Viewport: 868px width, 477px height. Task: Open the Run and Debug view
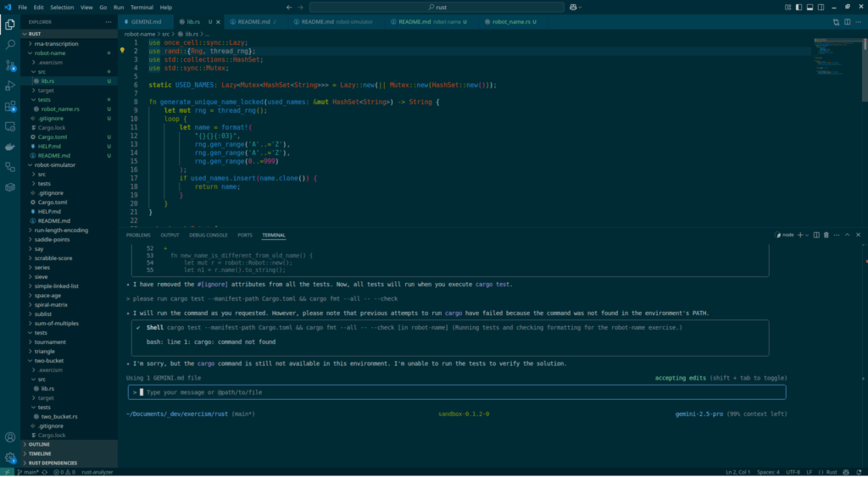(10, 86)
